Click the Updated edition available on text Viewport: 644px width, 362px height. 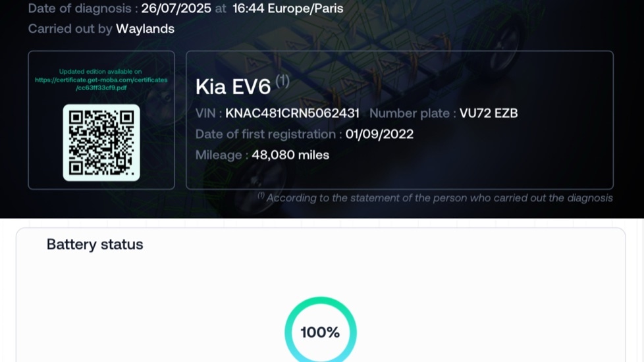coord(101,72)
